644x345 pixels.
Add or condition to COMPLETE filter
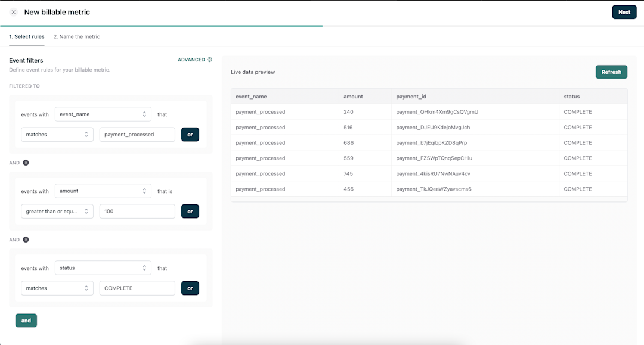pyautogui.click(x=190, y=288)
